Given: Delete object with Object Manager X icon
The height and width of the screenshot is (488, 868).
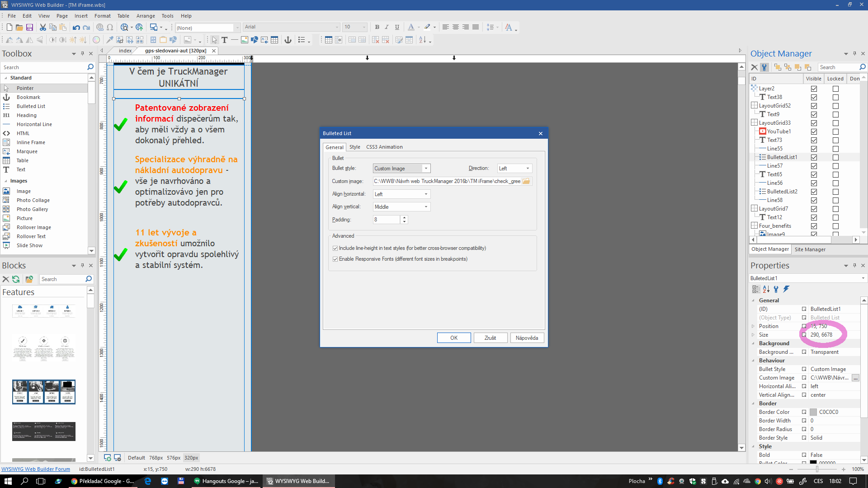Looking at the screenshot, I should click(755, 67).
